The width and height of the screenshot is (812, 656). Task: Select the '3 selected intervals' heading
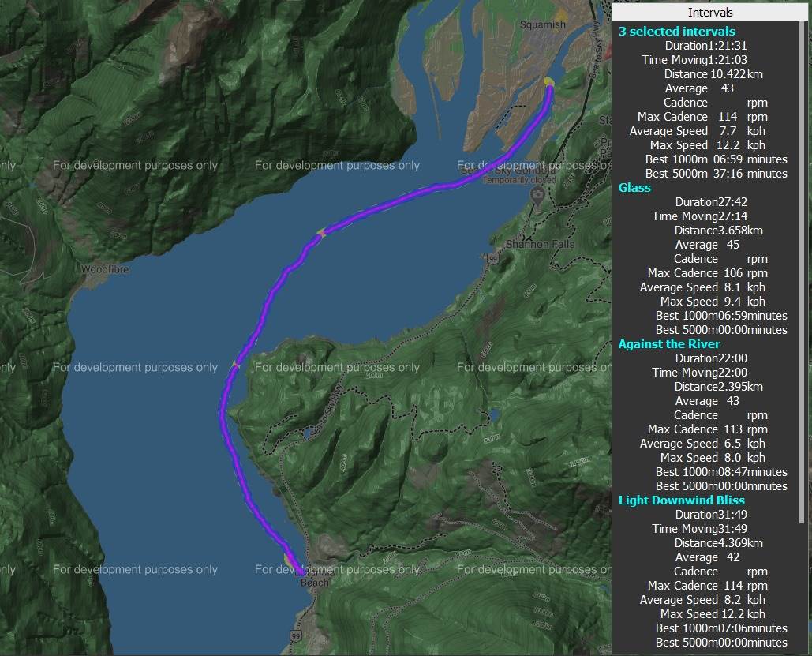[676, 32]
